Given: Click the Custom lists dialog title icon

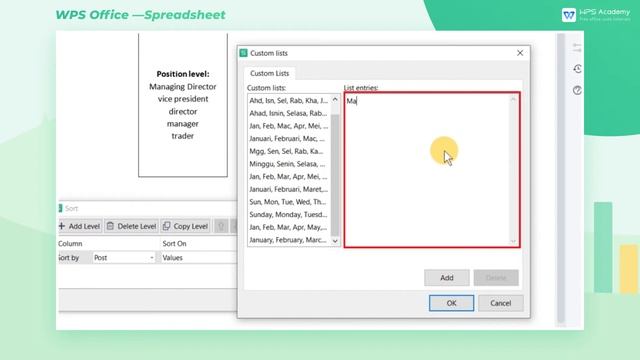Looking at the screenshot, I should click(244, 53).
